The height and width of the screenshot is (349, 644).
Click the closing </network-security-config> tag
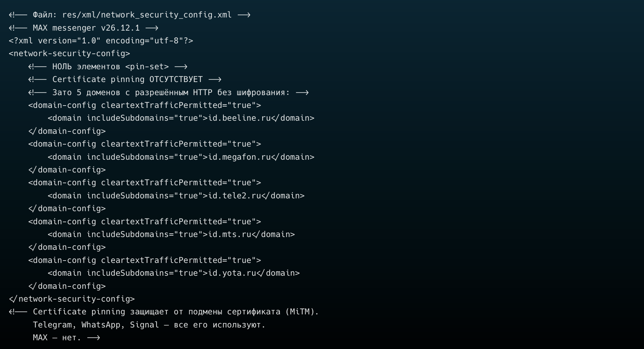tap(72, 299)
